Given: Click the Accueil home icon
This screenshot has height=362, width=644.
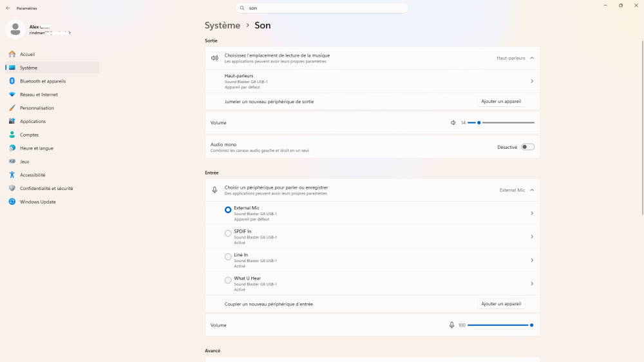Looking at the screenshot, I should pos(12,54).
